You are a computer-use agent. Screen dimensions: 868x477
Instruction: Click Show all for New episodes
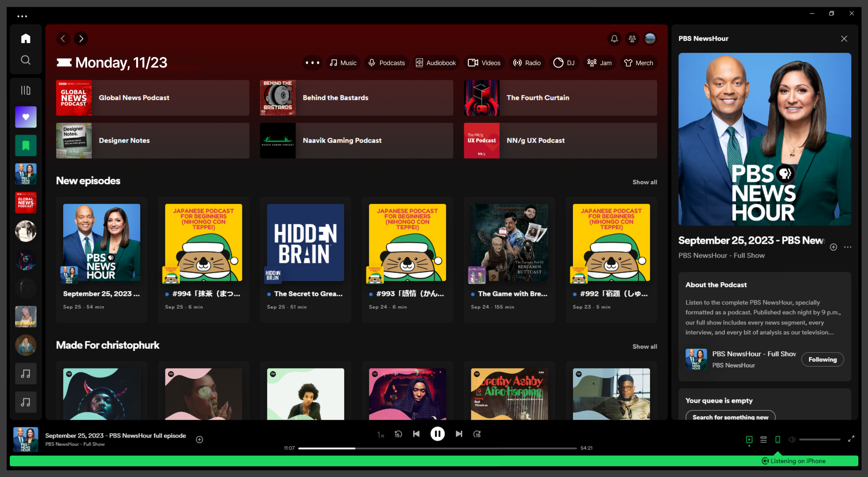pyautogui.click(x=644, y=182)
